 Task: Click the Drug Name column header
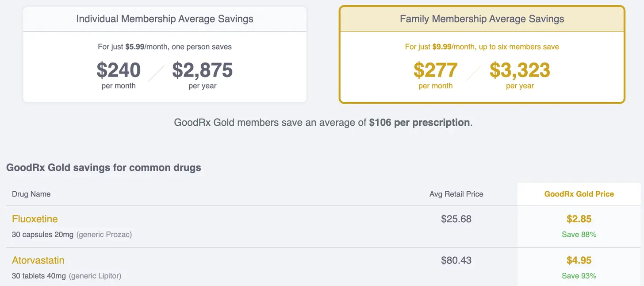[x=31, y=194]
